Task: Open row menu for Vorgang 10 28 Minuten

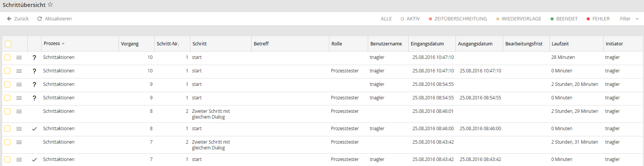Action: tap(19, 57)
